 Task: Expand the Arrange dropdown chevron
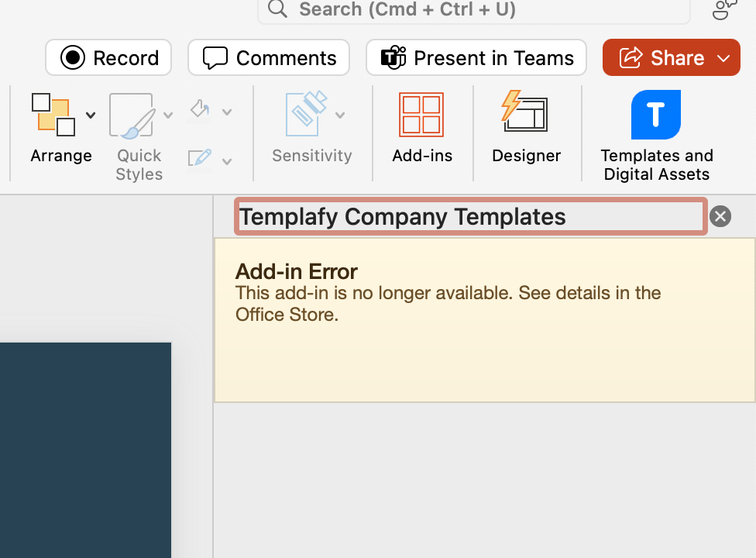pos(90,115)
